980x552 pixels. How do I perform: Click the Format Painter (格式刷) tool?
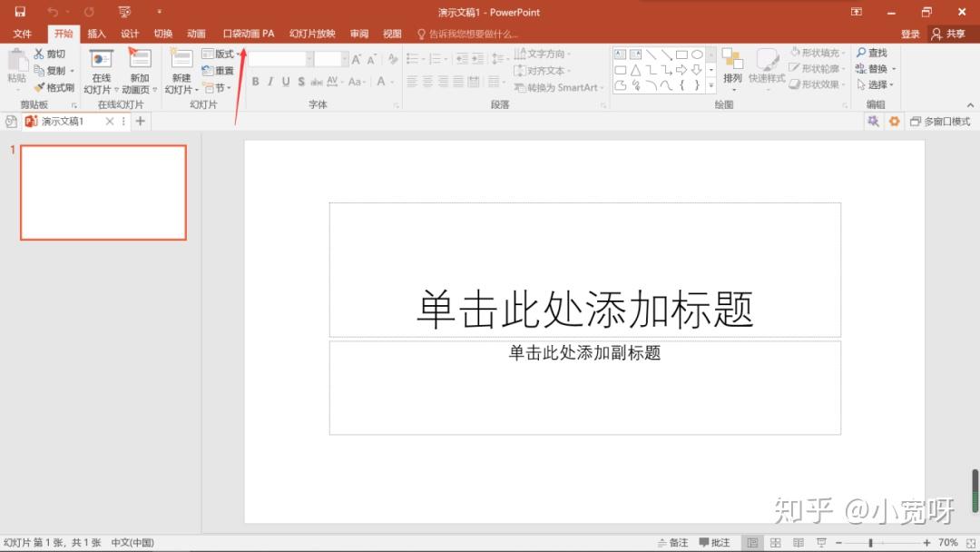[55, 87]
